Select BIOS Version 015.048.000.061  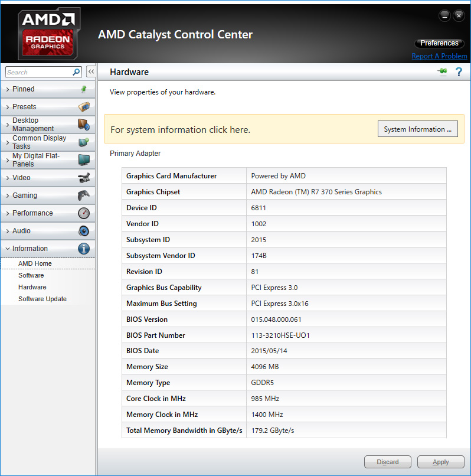coord(346,319)
